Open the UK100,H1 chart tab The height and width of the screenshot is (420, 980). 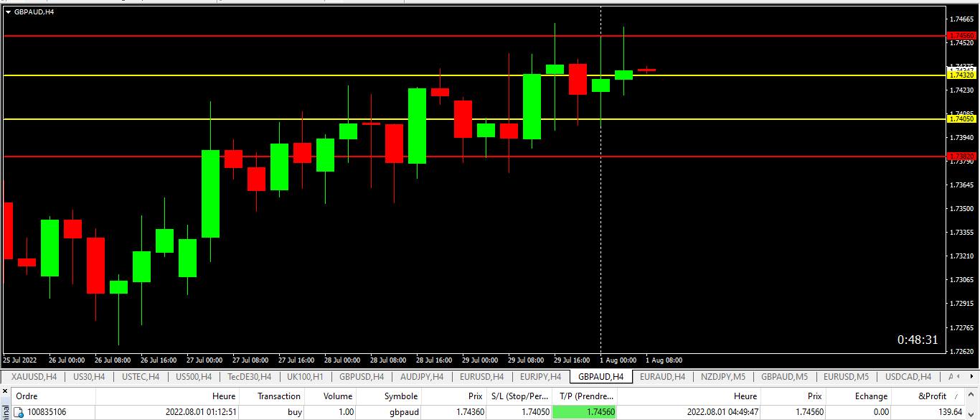(x=305, y=376)
